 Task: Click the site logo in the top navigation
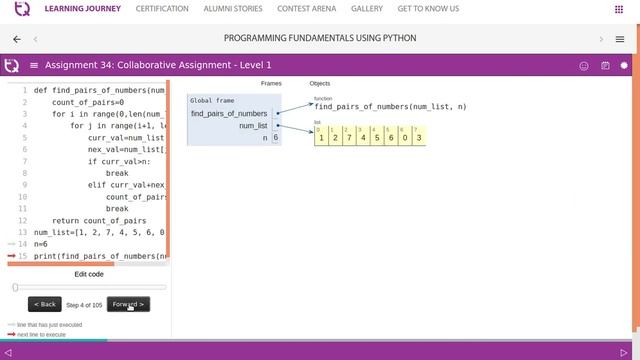(x=22, y=9)
